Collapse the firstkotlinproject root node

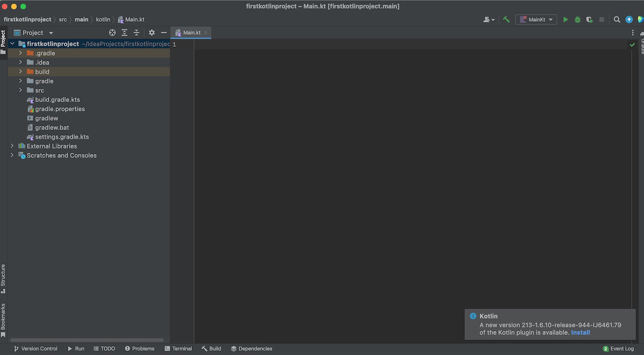(12, 43)
